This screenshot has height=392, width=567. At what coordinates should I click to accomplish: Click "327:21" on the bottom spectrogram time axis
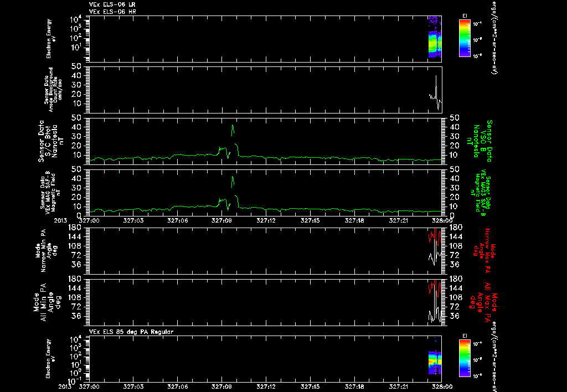coord(399,386)
